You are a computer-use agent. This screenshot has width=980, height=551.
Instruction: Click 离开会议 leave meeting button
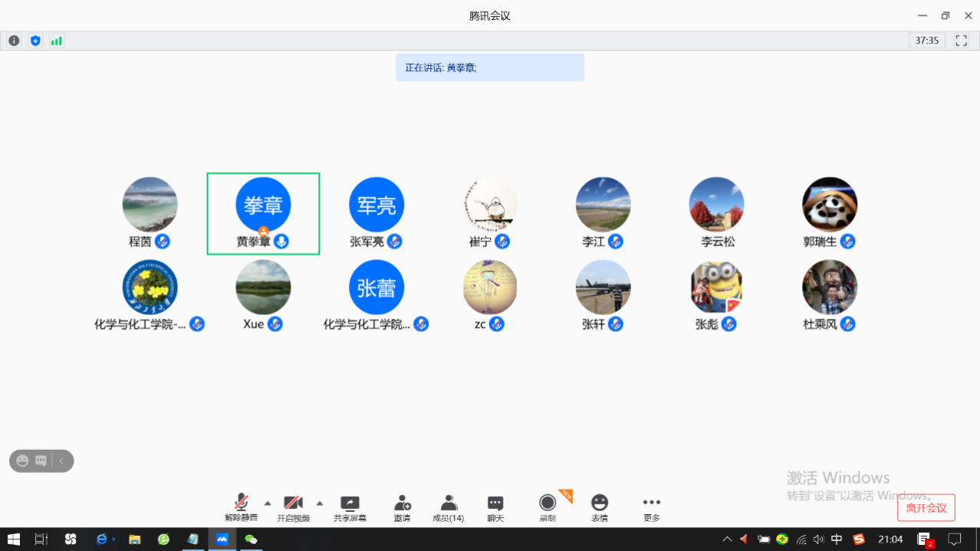click(926, 507)
